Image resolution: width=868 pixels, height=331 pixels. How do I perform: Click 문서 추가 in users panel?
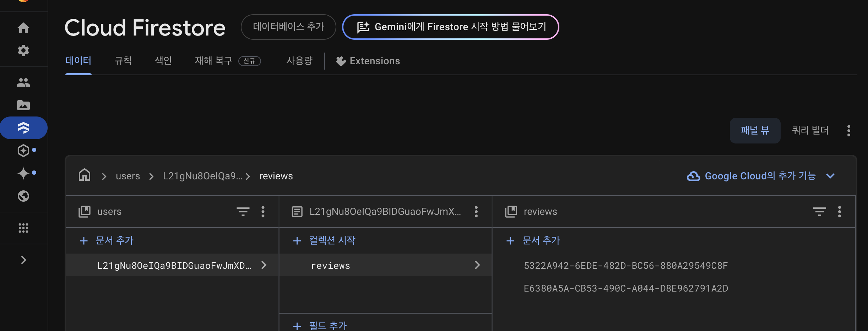[107, 240]
